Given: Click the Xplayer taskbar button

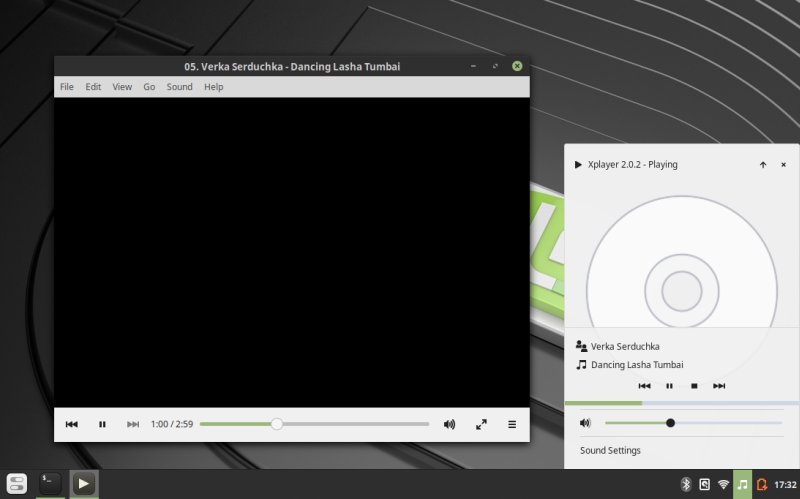Looking at the screenshot, I should click(x=84, y=483).
